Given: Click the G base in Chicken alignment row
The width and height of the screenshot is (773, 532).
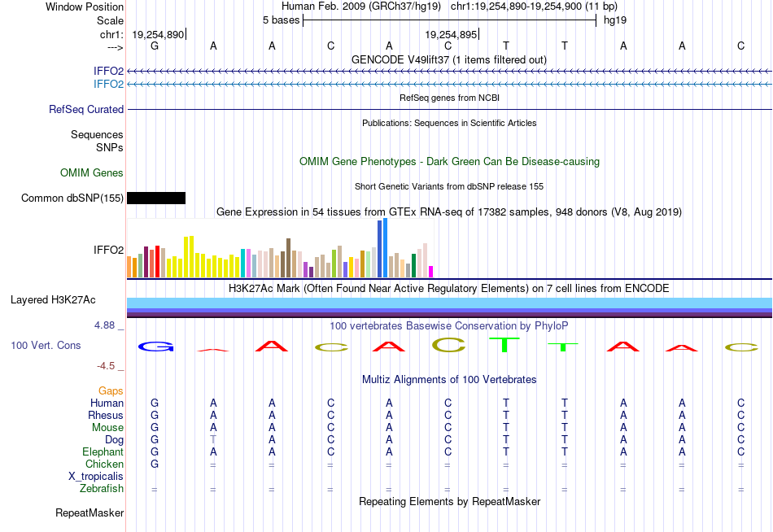Looking at the screenshot, I should pyautogui.click(x=155, y=464).
